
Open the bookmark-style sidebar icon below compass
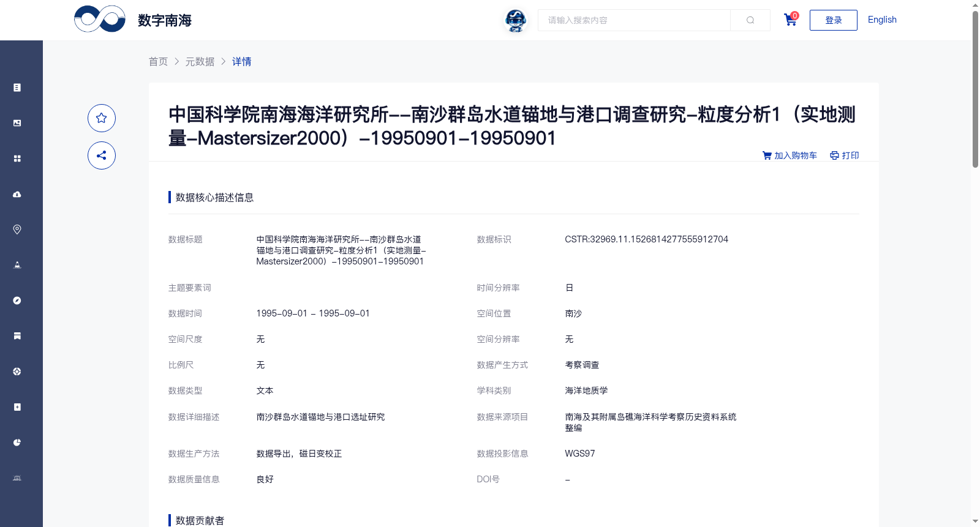coord(17,336)
